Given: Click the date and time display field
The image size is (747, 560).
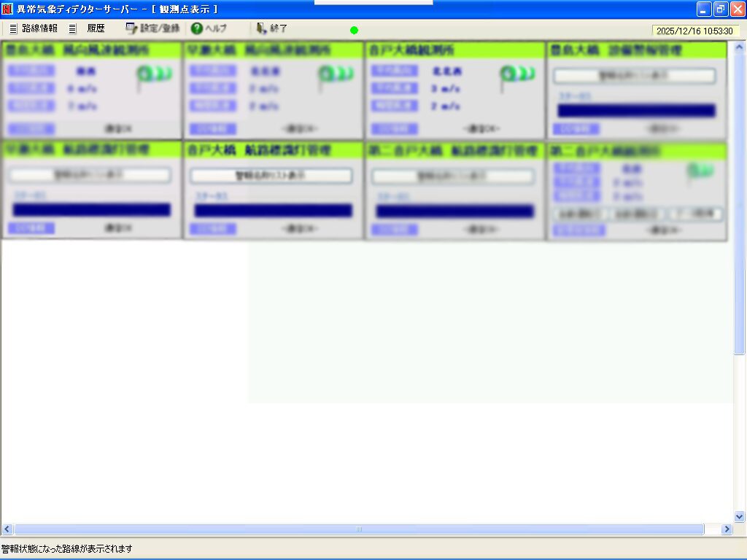Looking at the screenshot, I should pyautogui.click(x=694, y=31).
